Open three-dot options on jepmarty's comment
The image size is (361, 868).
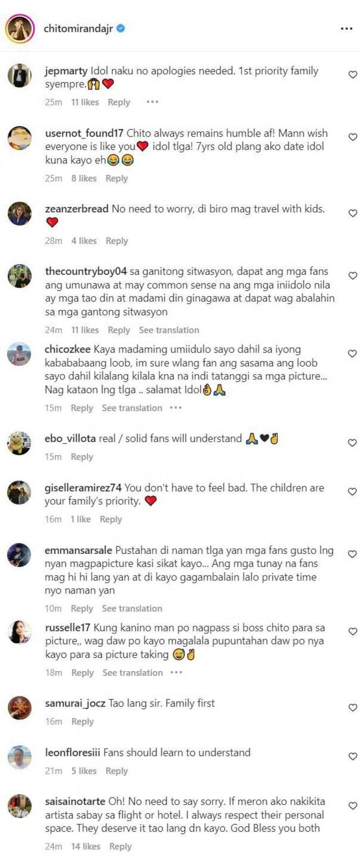pos(152,102)
